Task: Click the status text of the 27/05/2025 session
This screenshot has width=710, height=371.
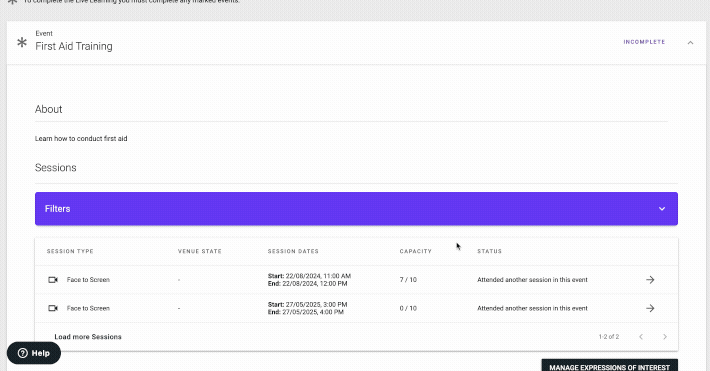Action: [532, 308]
